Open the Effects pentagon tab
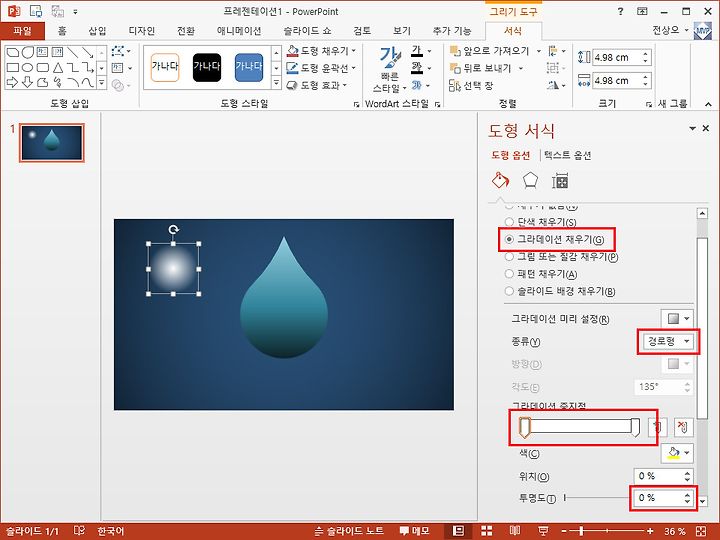This screenshot has width=720, height=540. click(530, 180)
